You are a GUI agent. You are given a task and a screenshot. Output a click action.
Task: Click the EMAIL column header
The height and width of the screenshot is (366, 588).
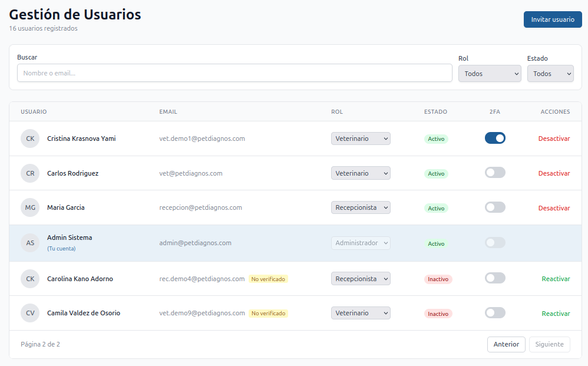[x=168, y=112]
